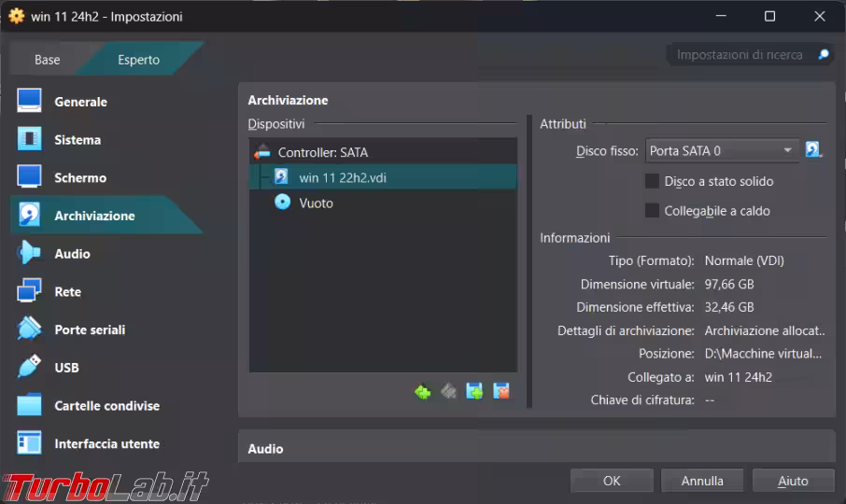
Task: Maximize the Impostazioni window
Action: tap(770, 16)
